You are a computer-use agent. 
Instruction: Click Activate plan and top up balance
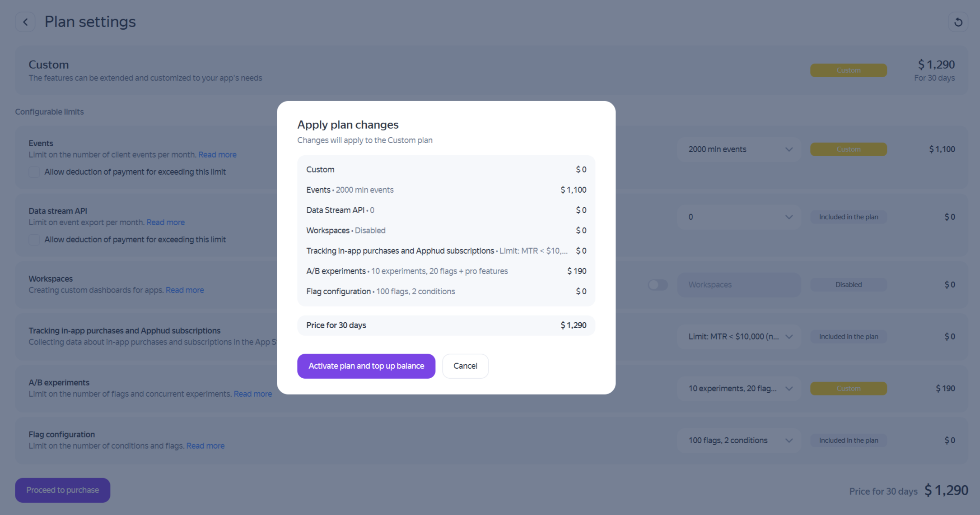pos(366,366)
